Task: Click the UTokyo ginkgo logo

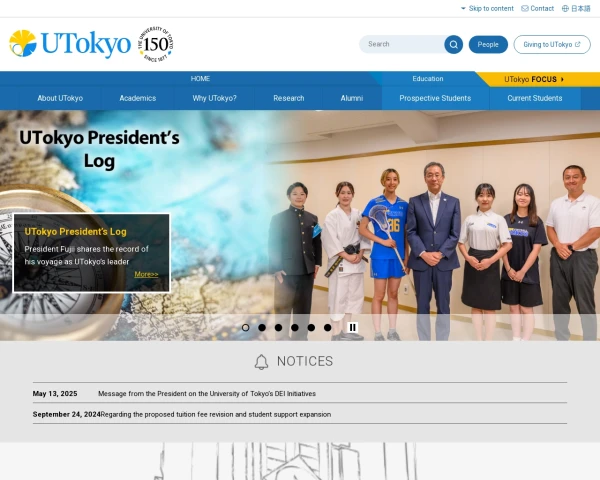Action: pyautogui.click(x=23, y=43)
